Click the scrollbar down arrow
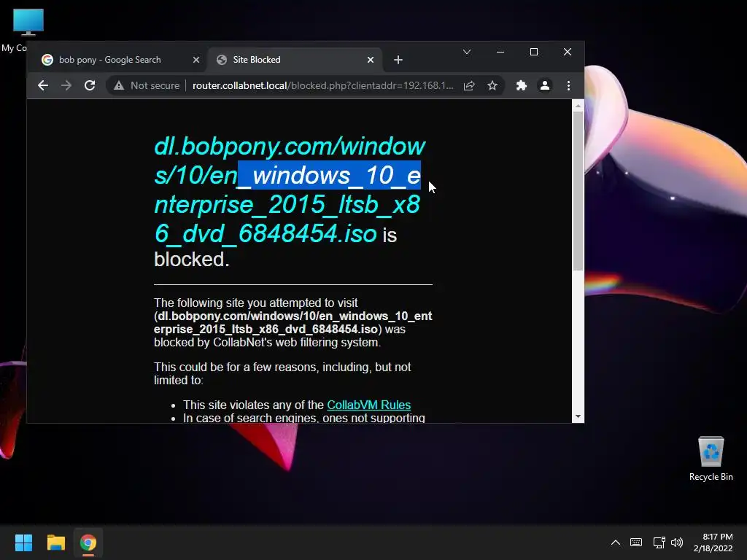The height and width of the screenshot is (560, 747). click(578, 416)
